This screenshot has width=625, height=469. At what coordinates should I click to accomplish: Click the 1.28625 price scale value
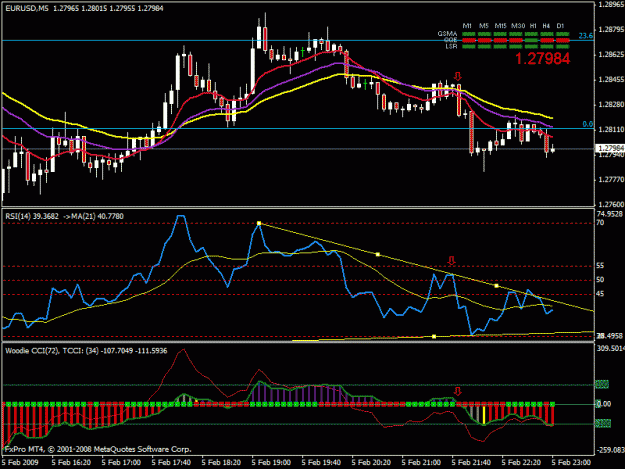pyautogui.click(x=611, y=54)
